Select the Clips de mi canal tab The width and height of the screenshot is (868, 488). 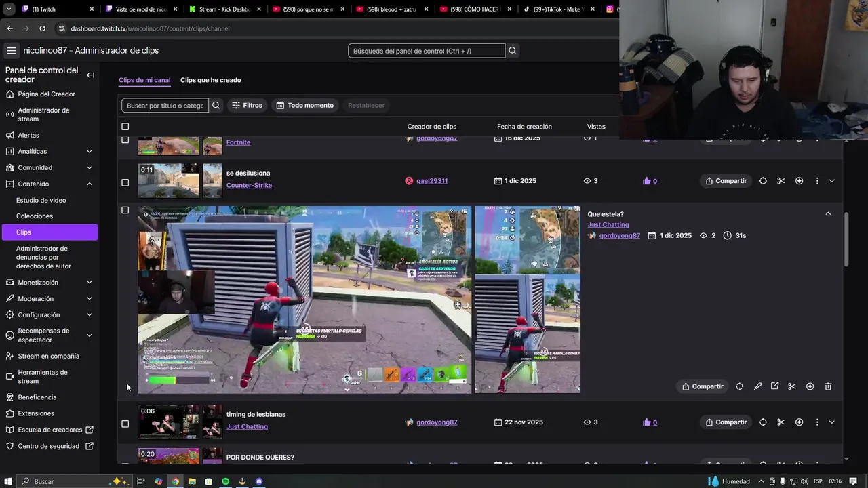144,80
